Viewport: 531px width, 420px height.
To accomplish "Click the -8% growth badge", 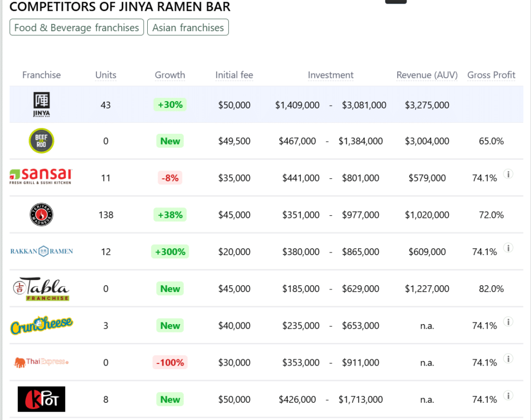I will point(170,178).
